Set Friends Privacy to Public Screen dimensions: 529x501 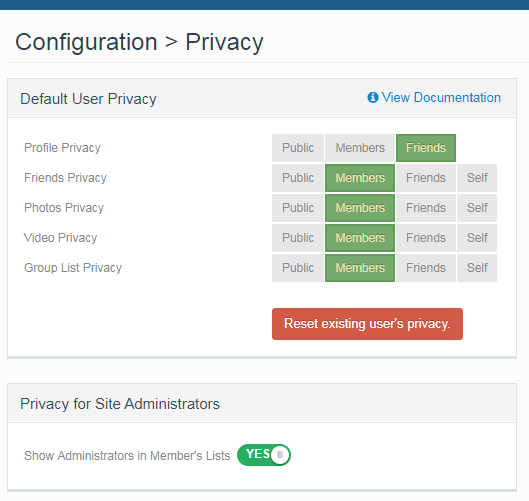coord(298,178)
